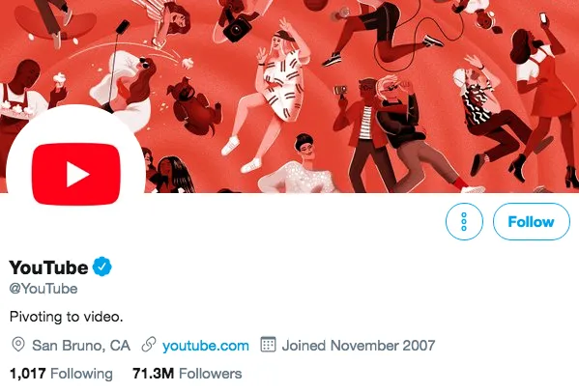Click the blue verified checkmark badge

101,266
